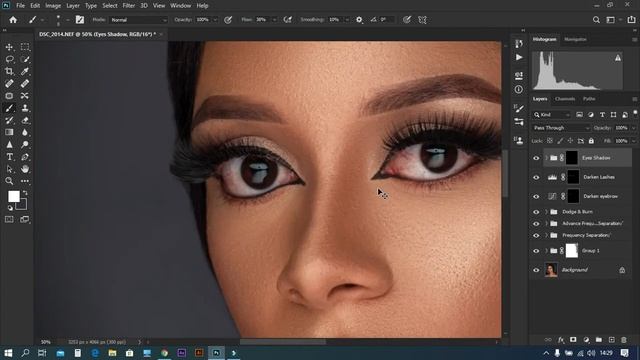
Task: Hide the Darken eyebrow layer
Action: pyautogui.click(x=536, y=196)
